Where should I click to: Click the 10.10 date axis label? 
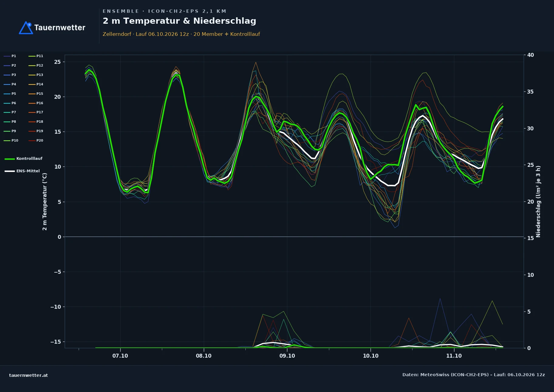pos(371,356)
